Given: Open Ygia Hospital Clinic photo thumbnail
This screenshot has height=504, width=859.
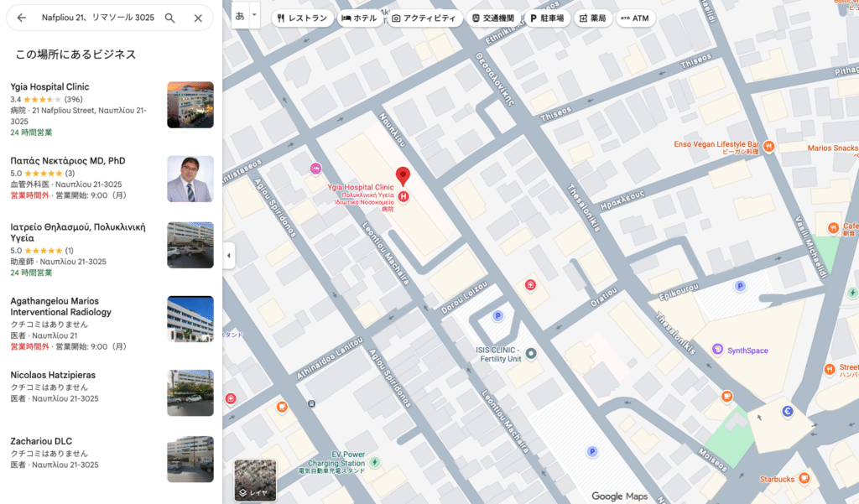Looking at the screenshot, I should (x=190, y=105).
